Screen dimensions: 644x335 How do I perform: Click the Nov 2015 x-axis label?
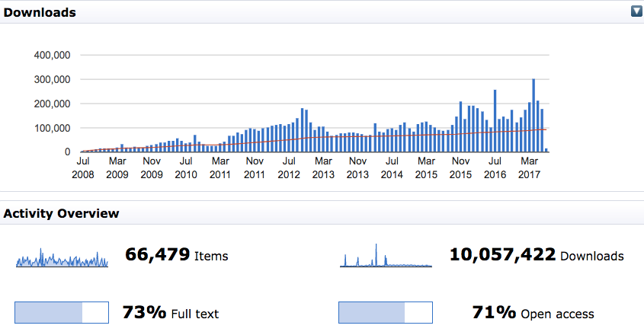461,167
